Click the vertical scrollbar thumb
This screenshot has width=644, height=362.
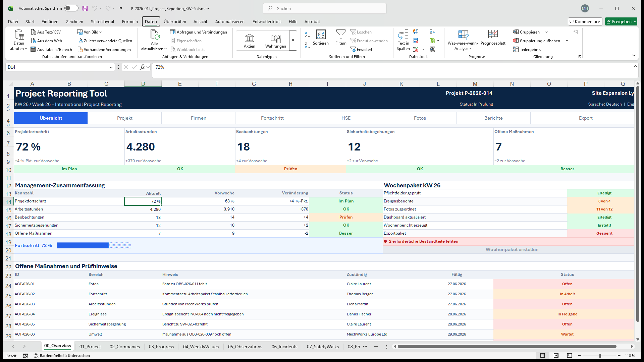[637, 204]
